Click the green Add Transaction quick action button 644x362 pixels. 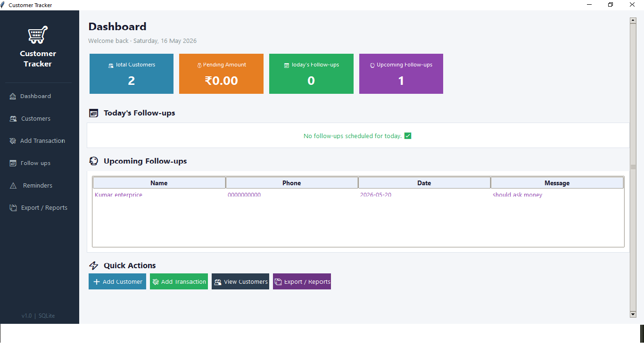click(x=179, y=281)
